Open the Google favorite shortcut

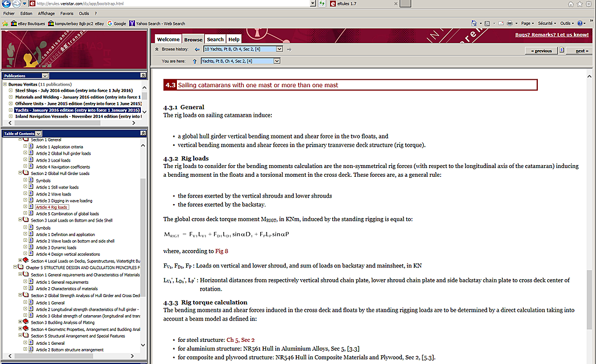(116, 23)
